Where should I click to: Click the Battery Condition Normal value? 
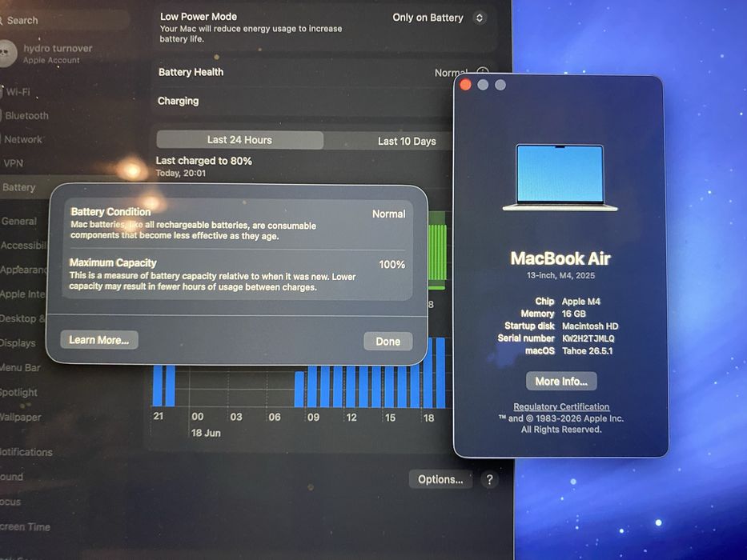click(389, 214)
